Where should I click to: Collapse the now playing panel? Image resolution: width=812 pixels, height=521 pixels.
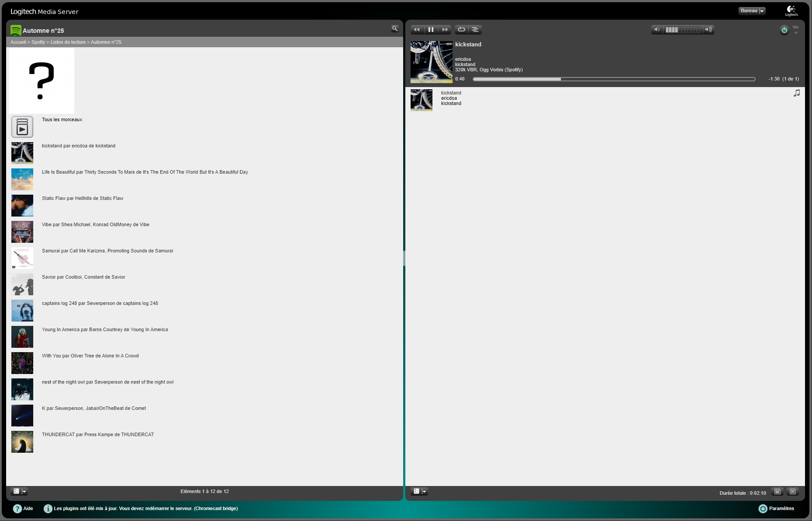click(x=796, y=30)
